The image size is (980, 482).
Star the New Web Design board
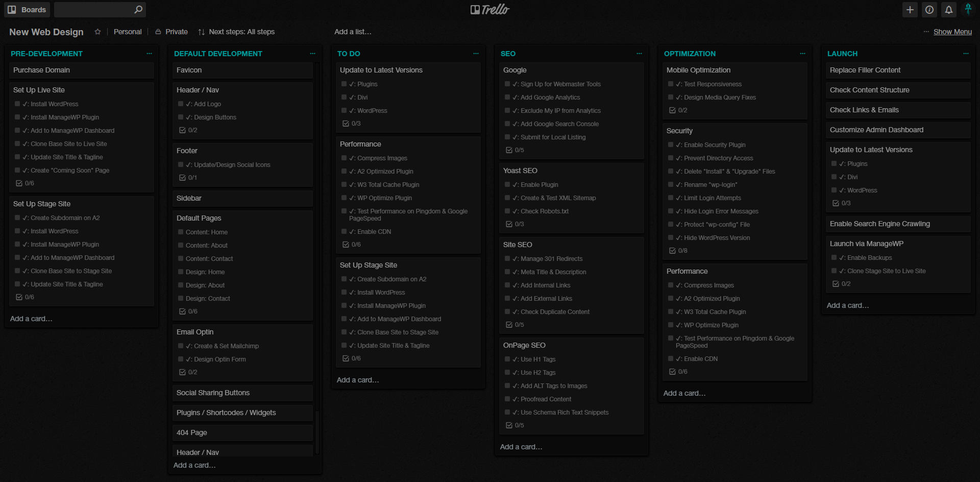97,32
